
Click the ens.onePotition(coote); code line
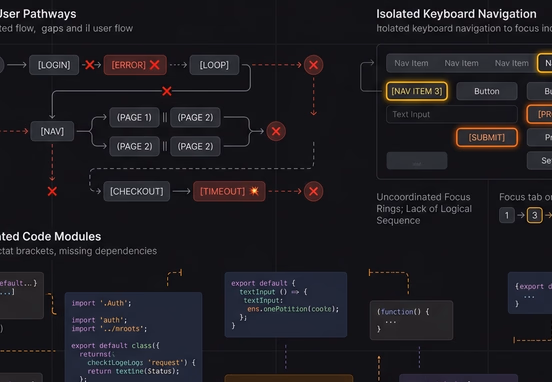(293, 309)
